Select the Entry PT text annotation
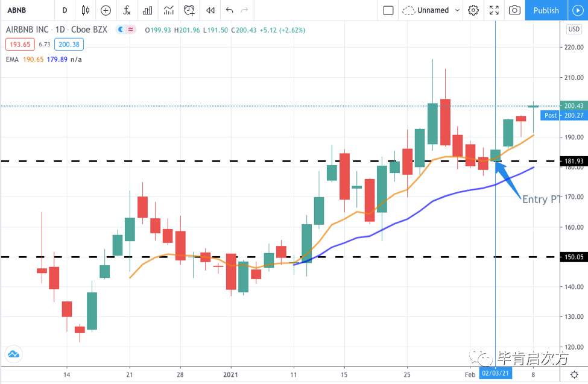The height and width of the screenshot is (384, 588). pos(541,199)
